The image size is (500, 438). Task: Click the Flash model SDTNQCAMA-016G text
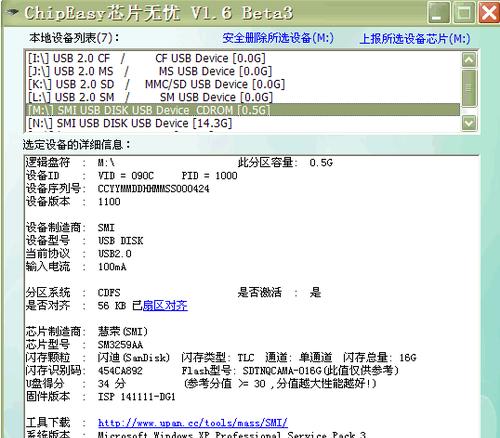282,371
